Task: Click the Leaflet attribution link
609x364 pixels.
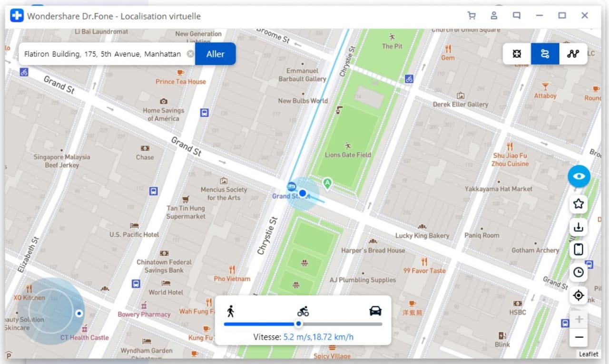Action: [x=589, y=354]
